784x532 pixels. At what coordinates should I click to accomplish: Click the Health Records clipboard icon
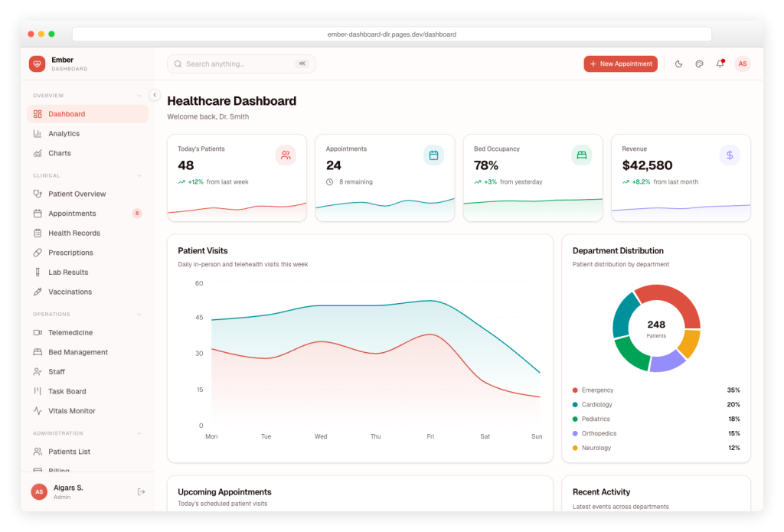38,233
